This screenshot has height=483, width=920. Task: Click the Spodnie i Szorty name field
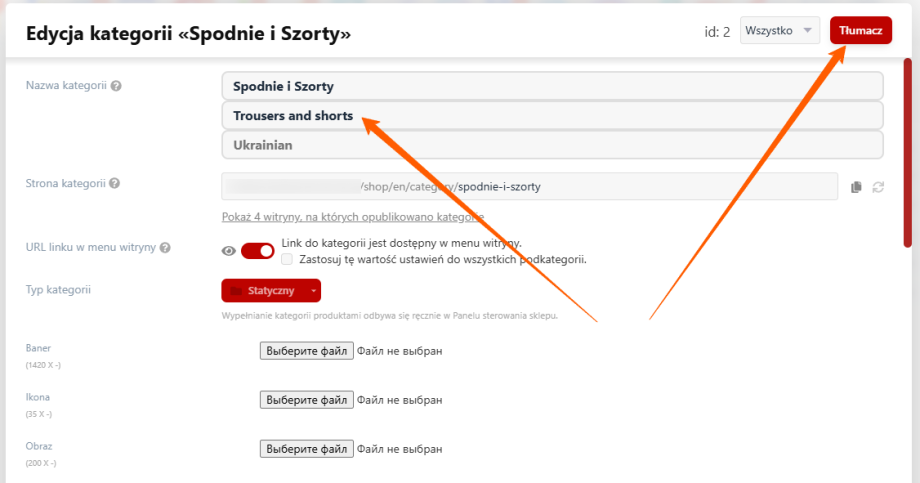click(x=552, y=86)
